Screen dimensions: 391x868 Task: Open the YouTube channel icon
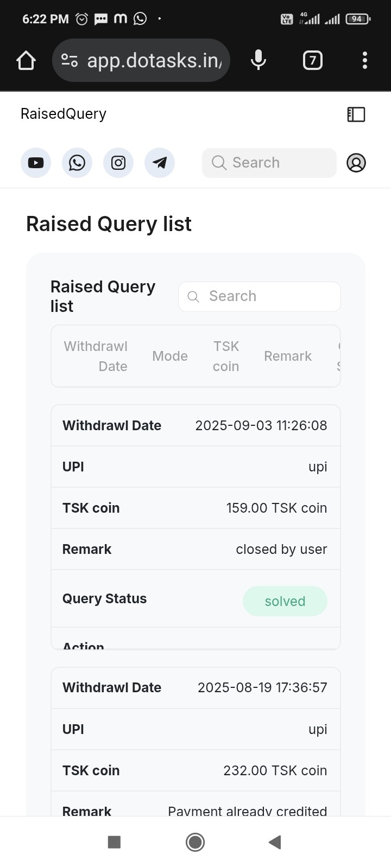(x=36, y=163)
